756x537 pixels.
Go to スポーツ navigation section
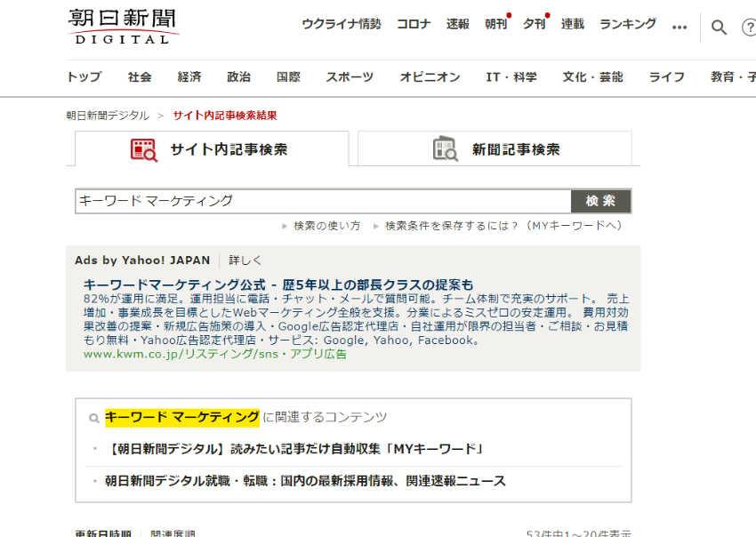(x=350, y=77)
